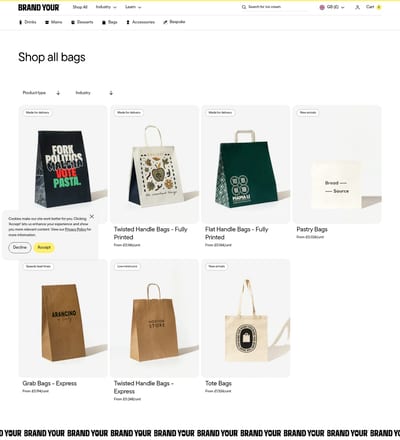Expand the Industry navigation dropdown
The image size is (400, 440).
tap(106, 7)
